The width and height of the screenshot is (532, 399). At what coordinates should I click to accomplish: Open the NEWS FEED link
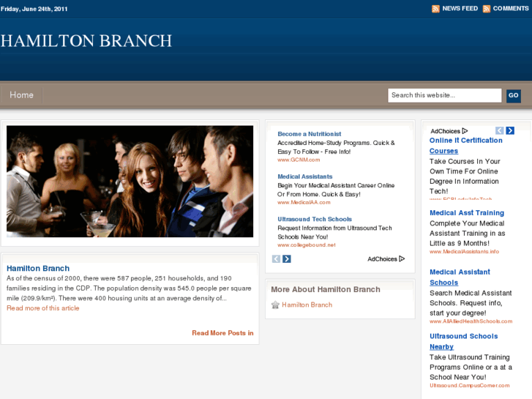460,9
